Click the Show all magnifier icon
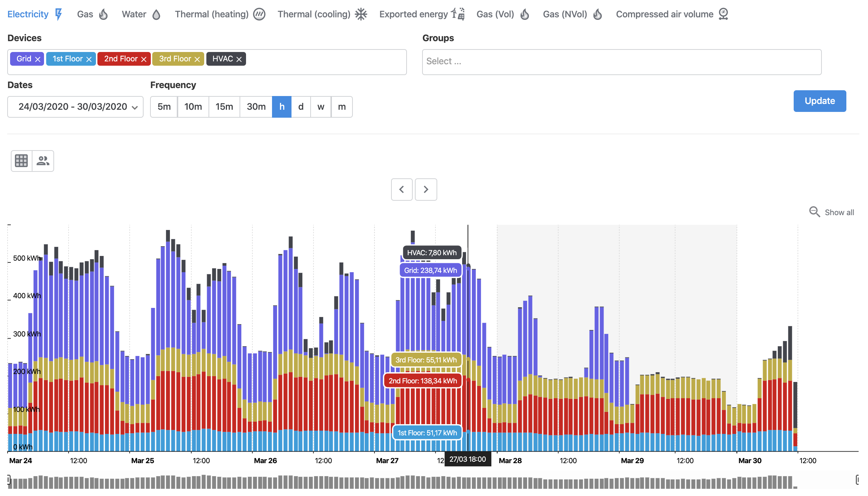Image resolution: width=868 pixels, height=496 pixels. (x=814, y=212)
